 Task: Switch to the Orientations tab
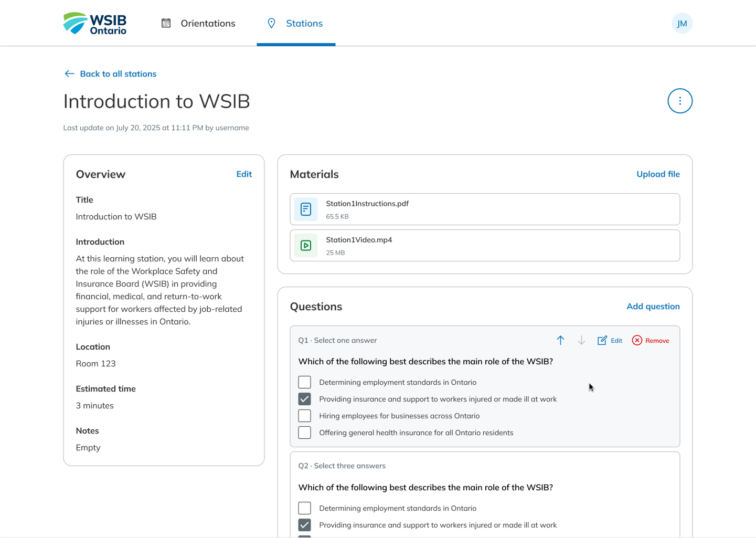coord(198,24)
